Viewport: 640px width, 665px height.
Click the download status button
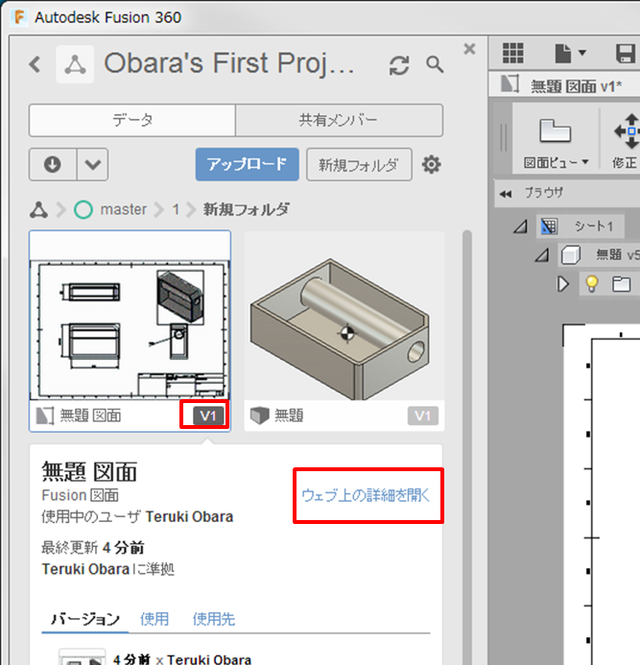(x=53, y=164)
